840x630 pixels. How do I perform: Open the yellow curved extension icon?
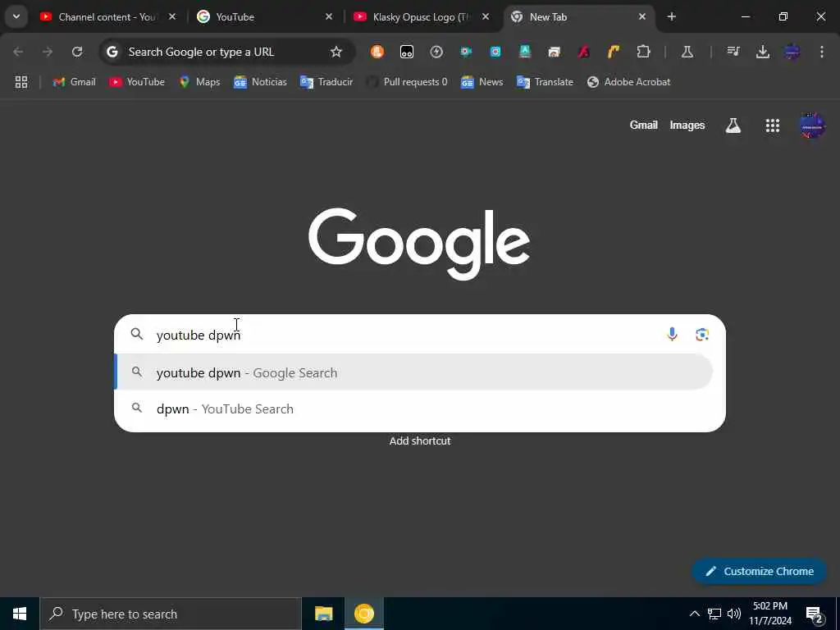614,52
